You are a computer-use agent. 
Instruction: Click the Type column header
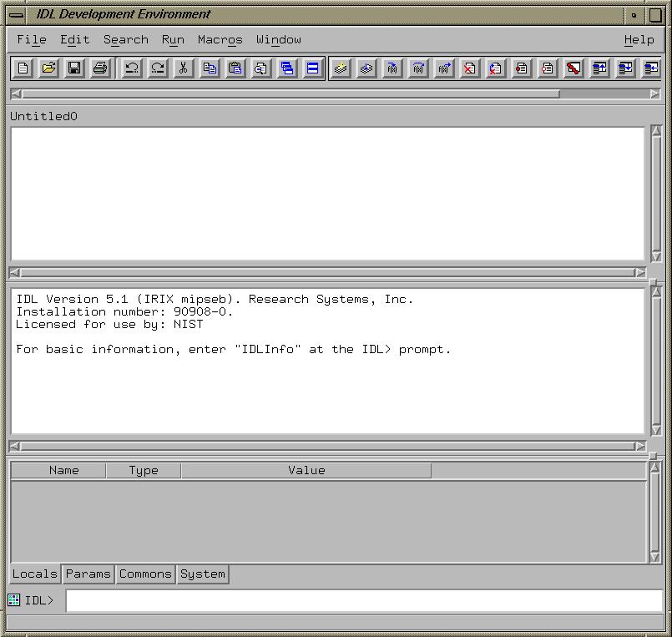(144, 470)
